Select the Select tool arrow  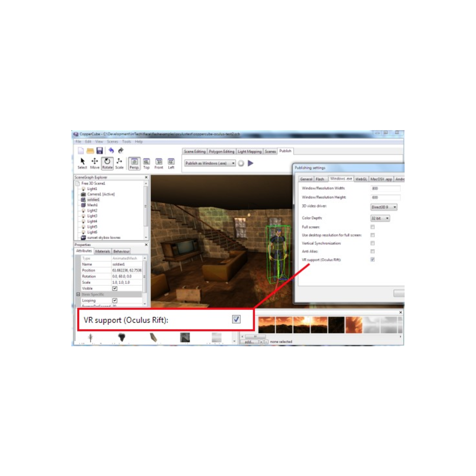click(82, 162)
